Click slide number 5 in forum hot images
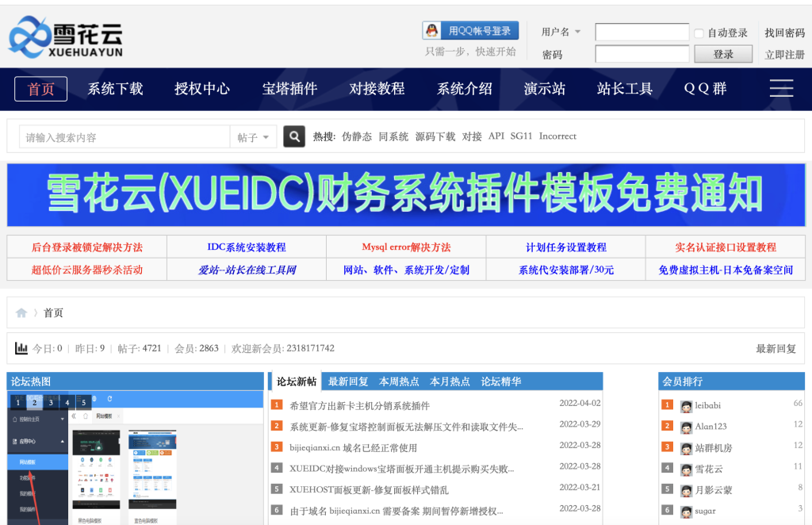 83,403
